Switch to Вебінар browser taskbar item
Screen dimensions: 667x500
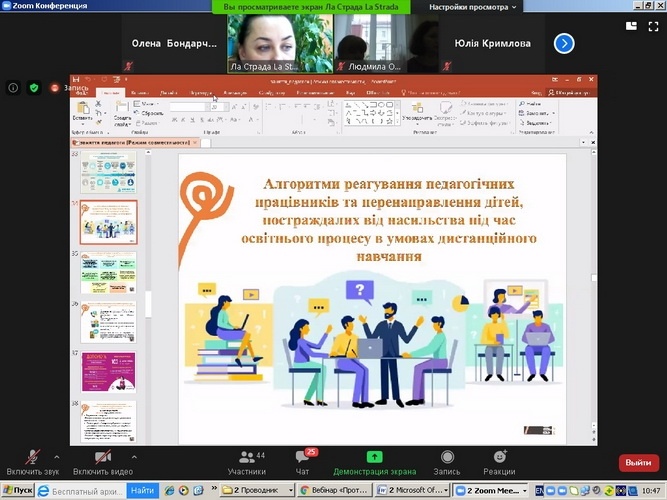pos(335,491)
